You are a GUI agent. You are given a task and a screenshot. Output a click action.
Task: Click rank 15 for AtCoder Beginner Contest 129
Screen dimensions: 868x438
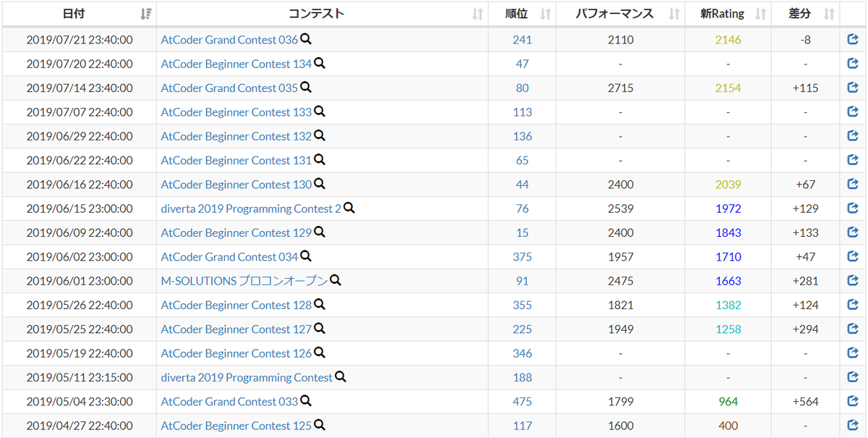522,232
